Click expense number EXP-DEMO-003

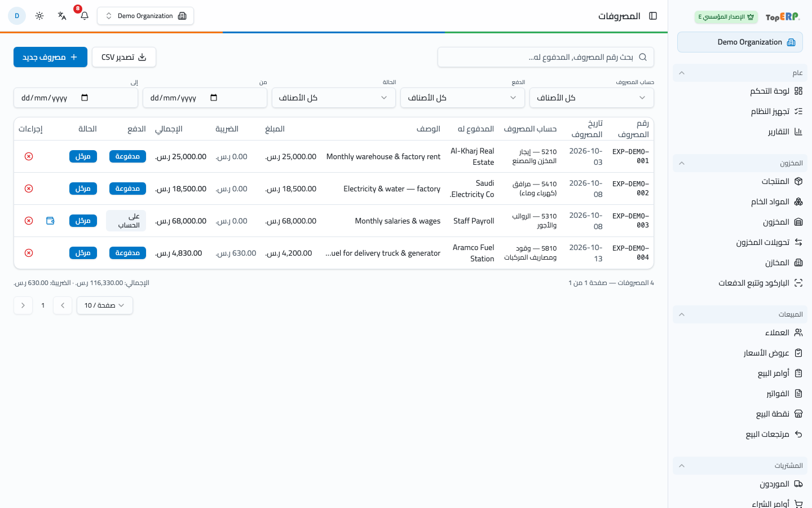(630, 221)
